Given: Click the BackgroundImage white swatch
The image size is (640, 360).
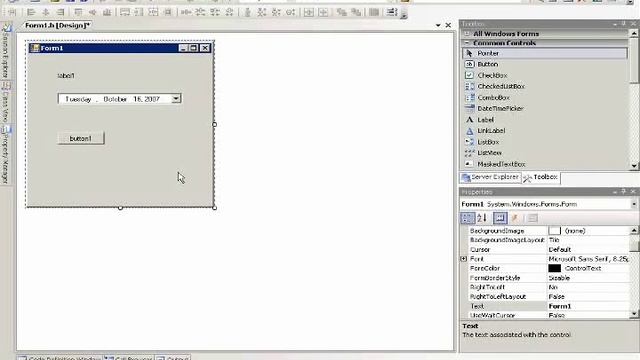Looking at the screenshot, I should pyautogui.click(x=555, y=231).
